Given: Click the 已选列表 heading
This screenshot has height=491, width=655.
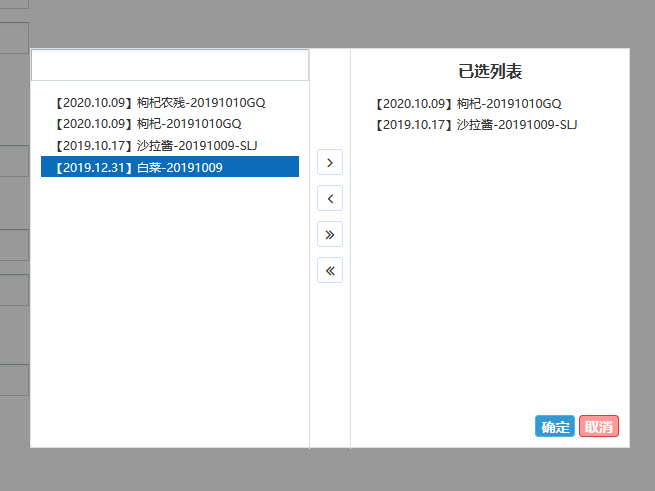Looking at the screenshot, I should click(x=490, y=72).
